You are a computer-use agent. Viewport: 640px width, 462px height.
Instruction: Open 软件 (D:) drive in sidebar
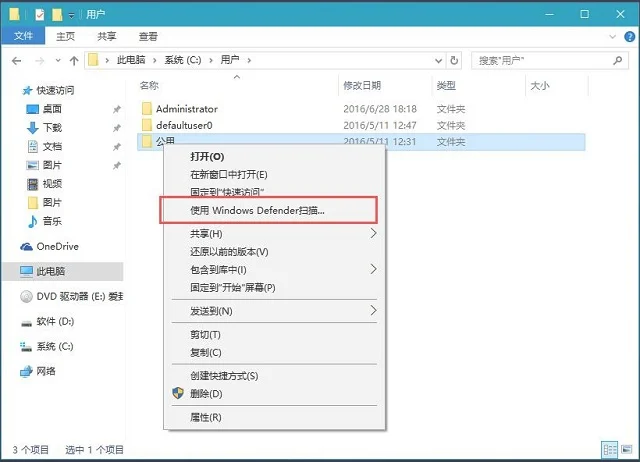click(55, 322)
